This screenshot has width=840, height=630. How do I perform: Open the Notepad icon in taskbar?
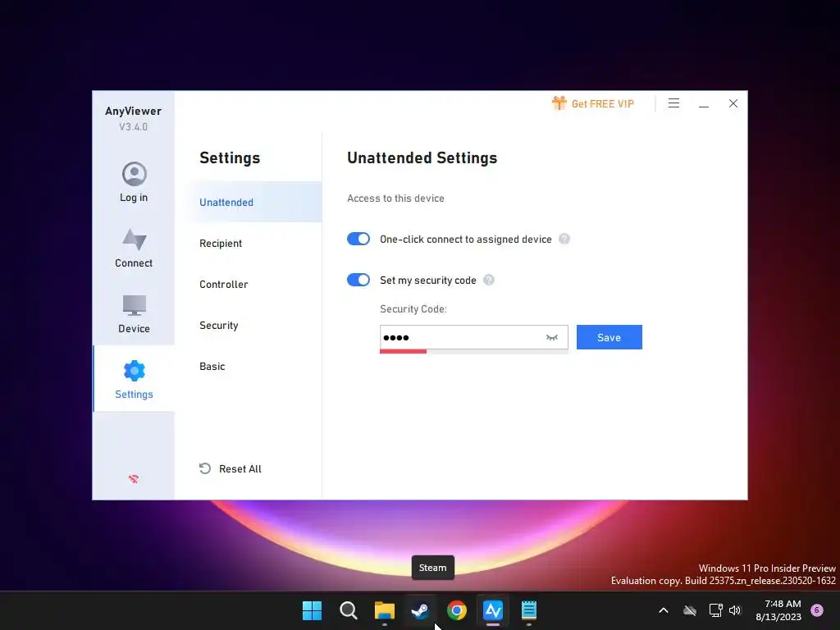coord(529,610)
